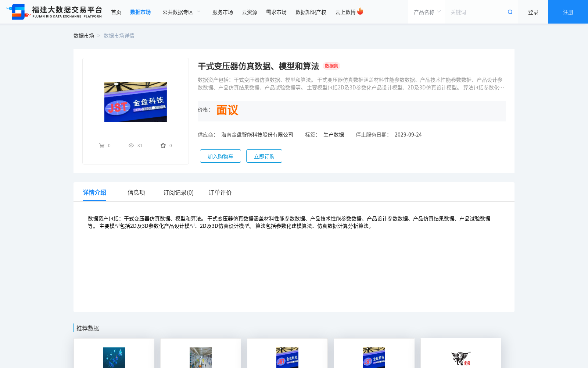This screenshot has width=588, height=368.
Task: Open the 数据市场 navigation item
Action: [140, 12]
